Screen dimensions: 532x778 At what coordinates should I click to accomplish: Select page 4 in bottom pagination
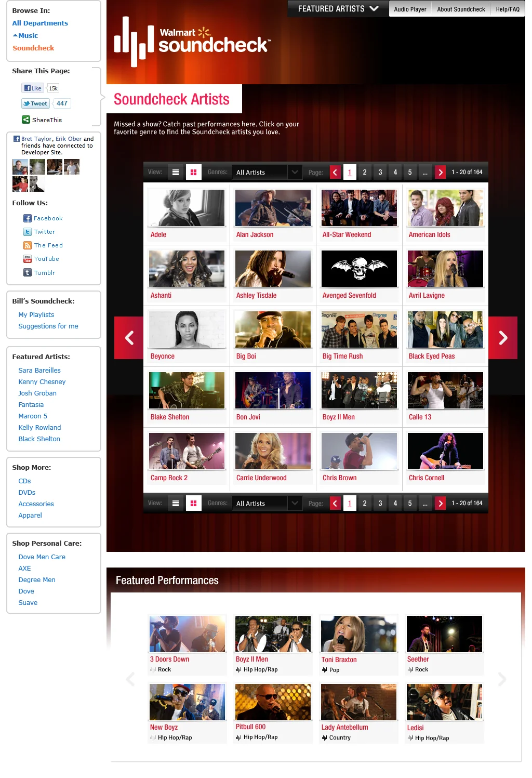point(395,503)
